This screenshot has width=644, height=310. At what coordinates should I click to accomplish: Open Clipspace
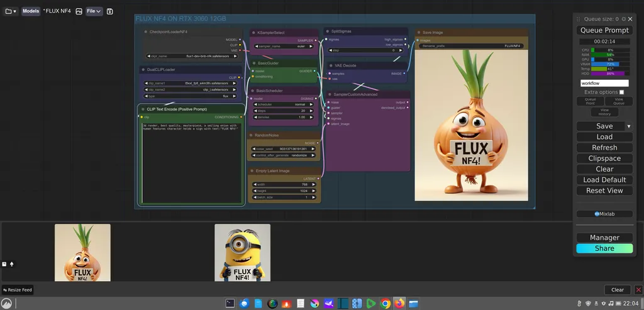click(x=604, y=158)
